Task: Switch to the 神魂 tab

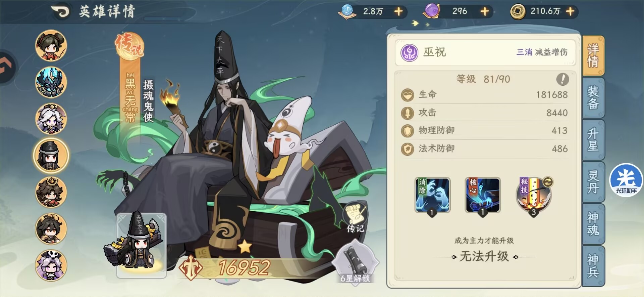Action: point(593,223)
